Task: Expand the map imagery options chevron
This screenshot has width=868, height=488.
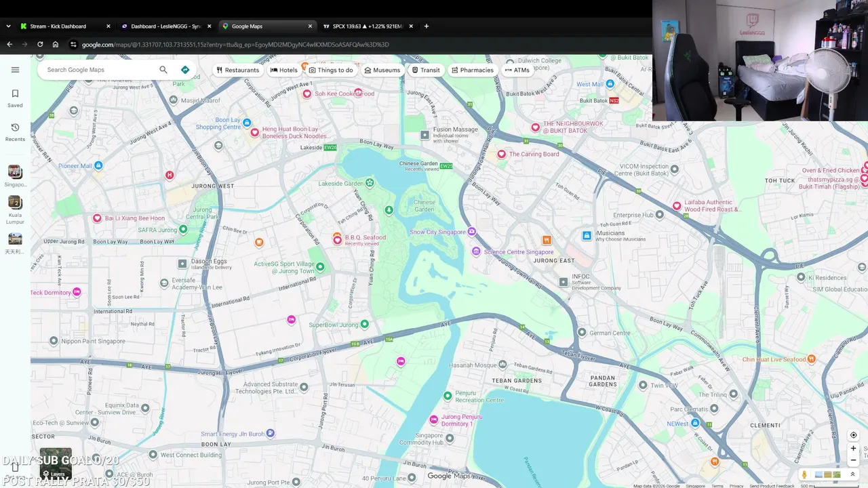Action: (x=853, y=474)
